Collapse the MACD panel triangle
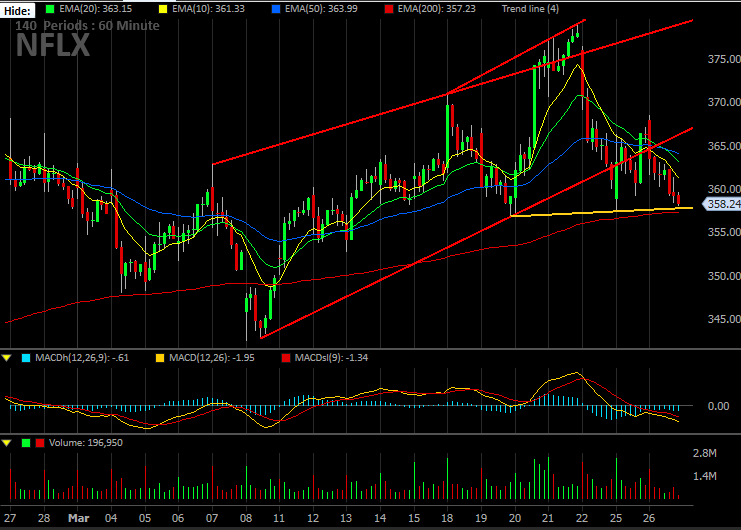 coord(7,358)
